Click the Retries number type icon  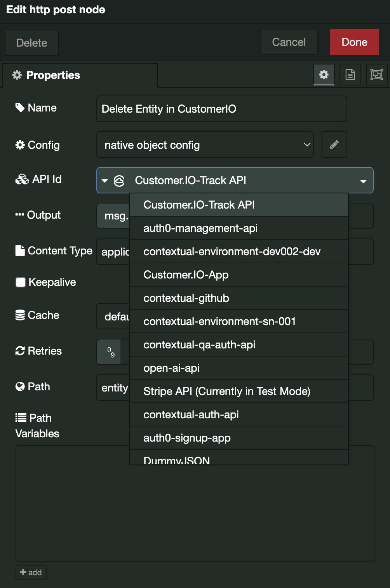tap(111, 352)
